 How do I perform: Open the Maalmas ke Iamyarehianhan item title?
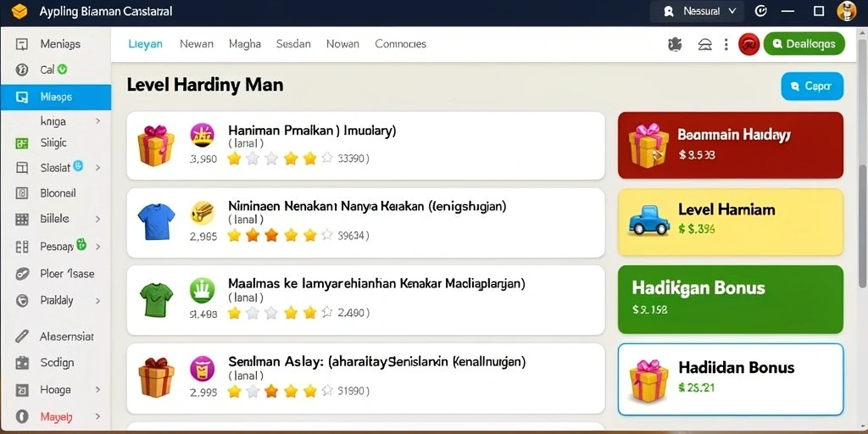[376, 285]
